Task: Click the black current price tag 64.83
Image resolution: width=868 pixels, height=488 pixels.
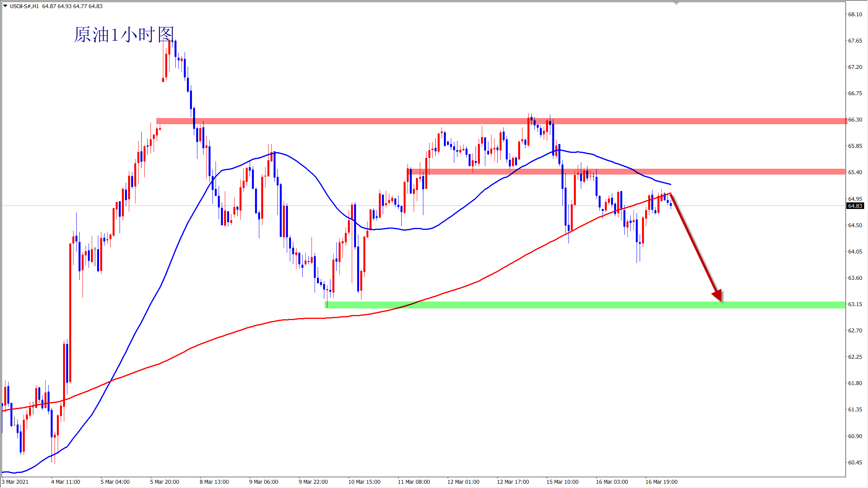Action: [x=855, y=206]
